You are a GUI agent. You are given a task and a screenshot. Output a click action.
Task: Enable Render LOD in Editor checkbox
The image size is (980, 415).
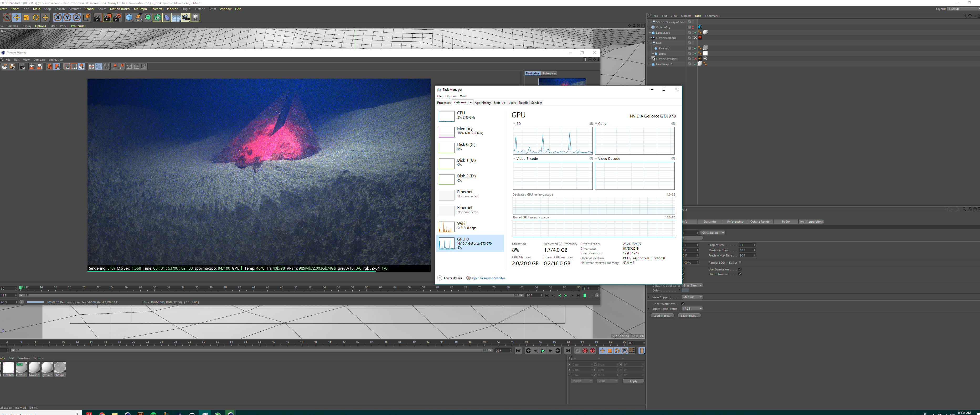tap(740, 262)
